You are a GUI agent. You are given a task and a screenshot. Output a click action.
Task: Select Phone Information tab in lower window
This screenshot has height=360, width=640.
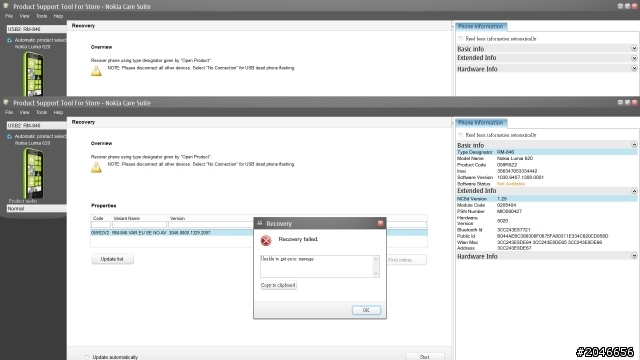pos(481,122)
